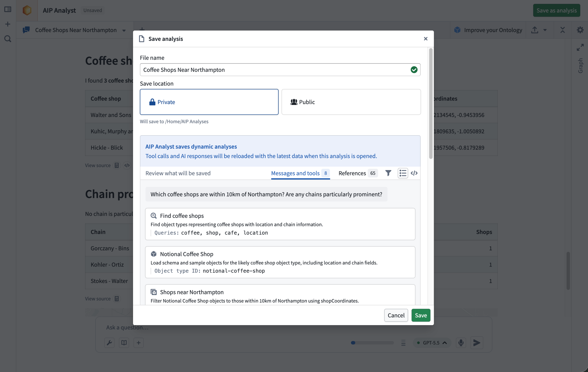Select the Private save location
588x372 pixels.
click(x=209, y=102)
